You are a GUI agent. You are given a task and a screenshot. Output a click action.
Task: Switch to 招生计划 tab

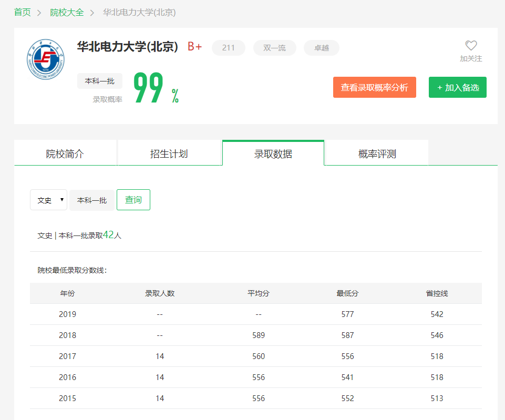coord(169,153)
